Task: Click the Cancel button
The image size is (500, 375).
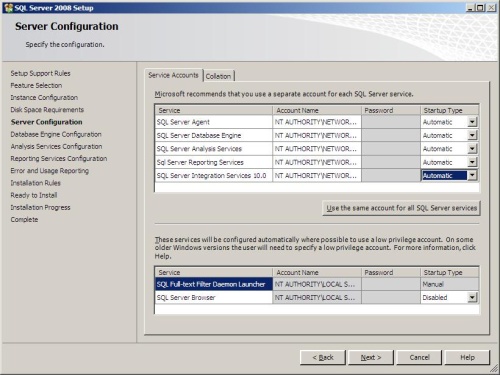Action: [x=419, y=357]
